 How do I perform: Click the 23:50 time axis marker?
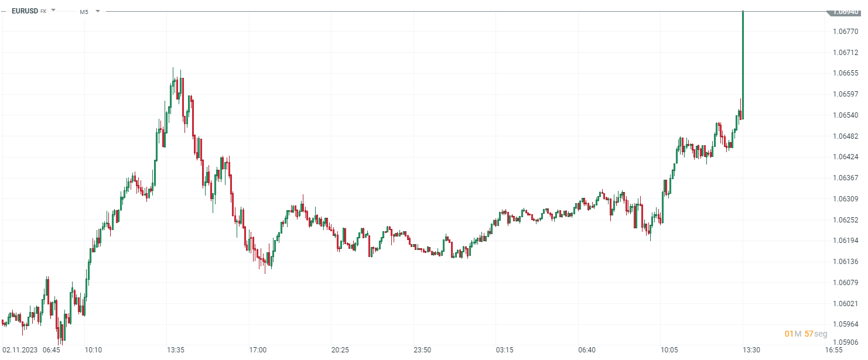point(422,350)
